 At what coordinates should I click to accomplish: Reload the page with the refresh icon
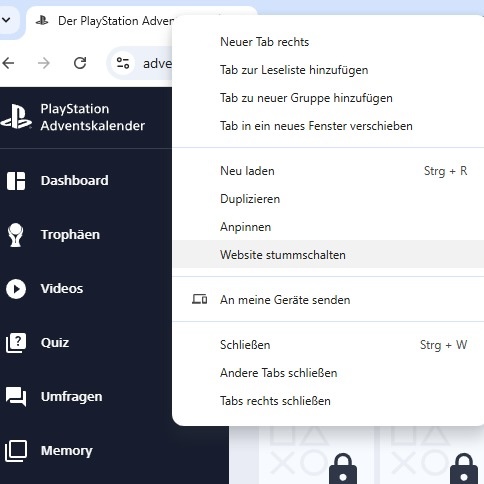point(80,63)
